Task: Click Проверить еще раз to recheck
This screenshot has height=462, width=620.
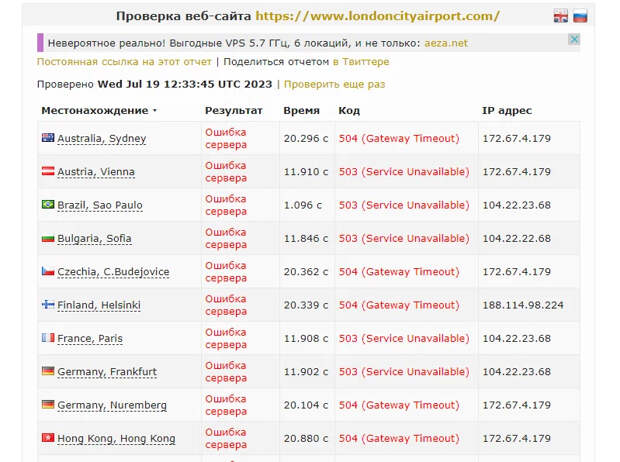Action: tap(335, 84)
